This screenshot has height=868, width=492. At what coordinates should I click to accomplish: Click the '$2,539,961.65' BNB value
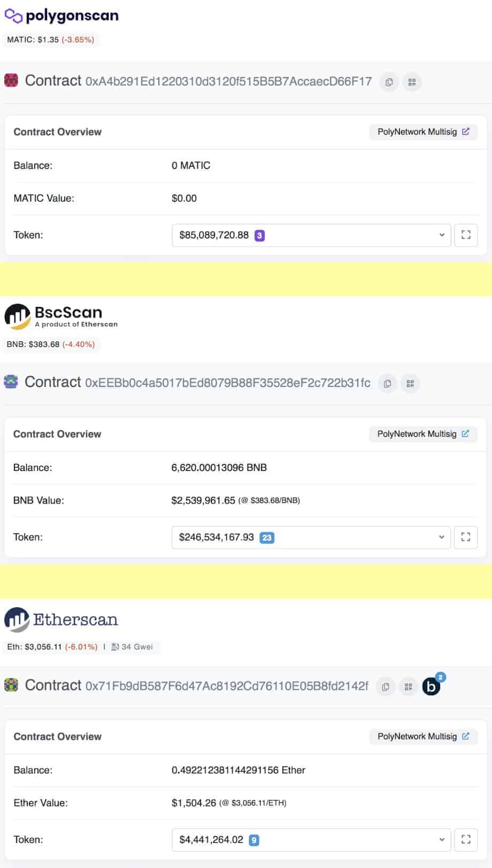[203, 500]
